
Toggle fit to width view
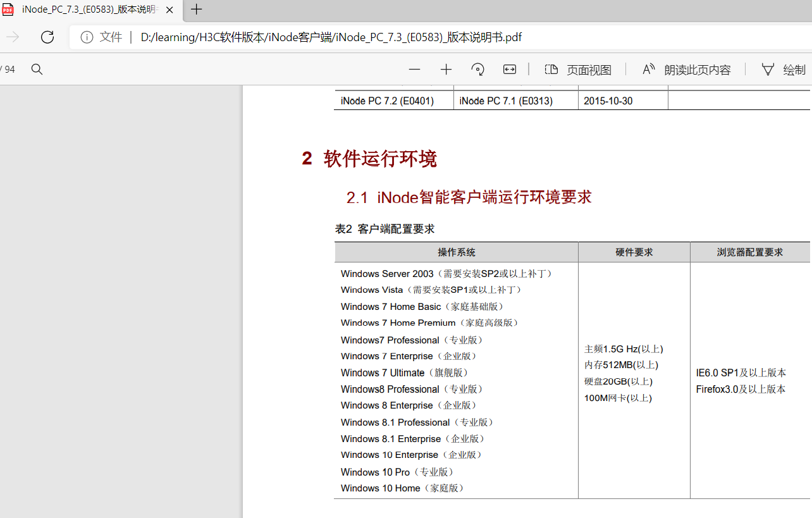pyautogui.click(x=510, y=70)
